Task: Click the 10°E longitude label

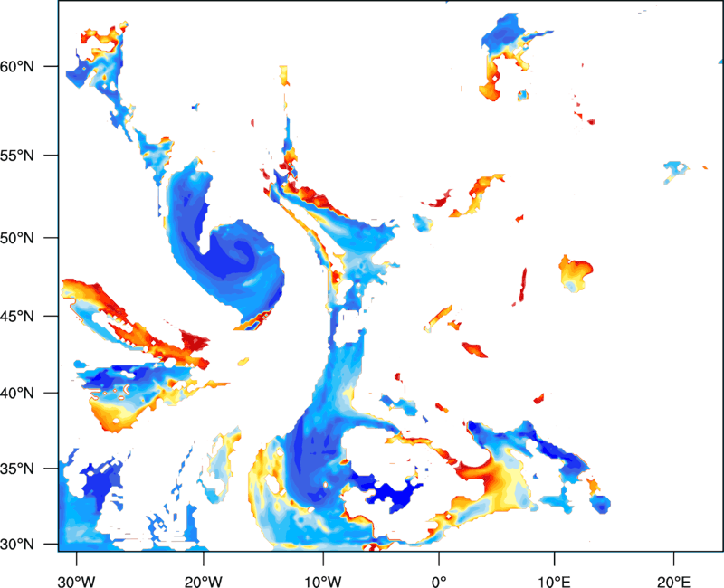Action: (554, 582)
